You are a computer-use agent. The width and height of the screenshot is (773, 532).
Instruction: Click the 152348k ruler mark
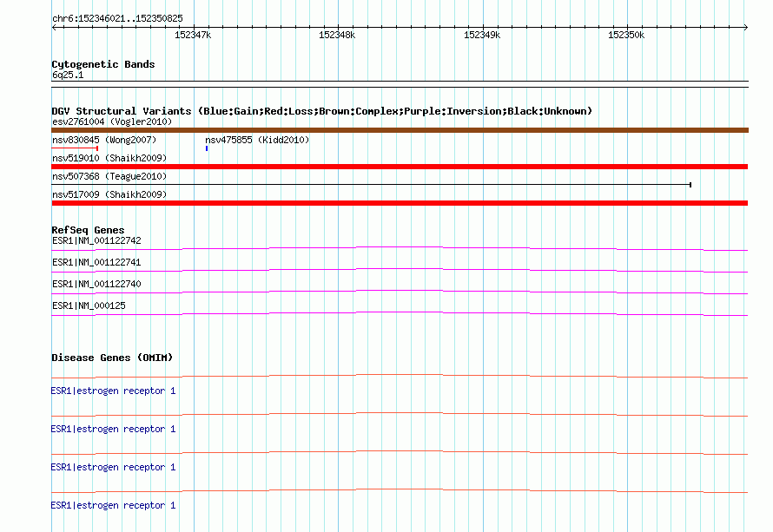pos(337,35)
